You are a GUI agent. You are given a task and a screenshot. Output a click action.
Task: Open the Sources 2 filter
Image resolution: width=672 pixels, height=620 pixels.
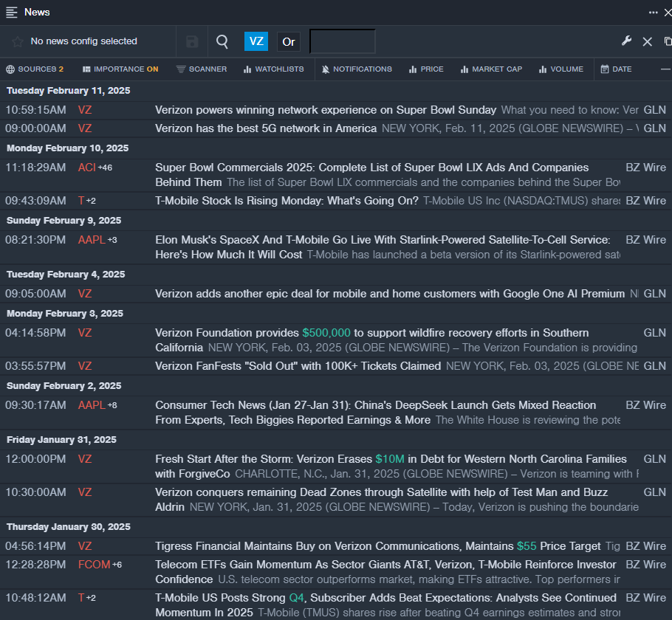tap(35, 69)
